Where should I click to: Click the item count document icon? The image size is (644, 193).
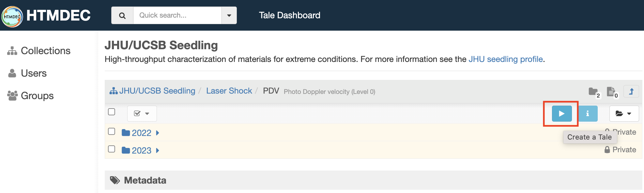pos(610,91)
